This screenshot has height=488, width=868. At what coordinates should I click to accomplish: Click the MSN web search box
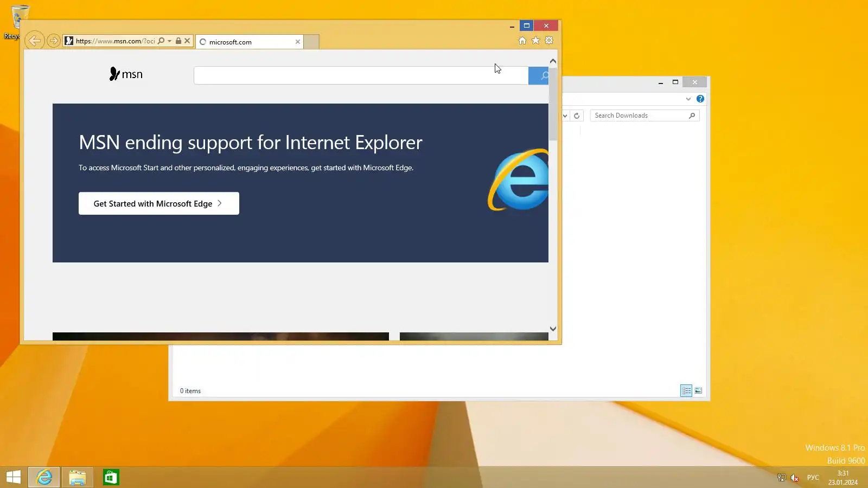[x=361, y=75]
